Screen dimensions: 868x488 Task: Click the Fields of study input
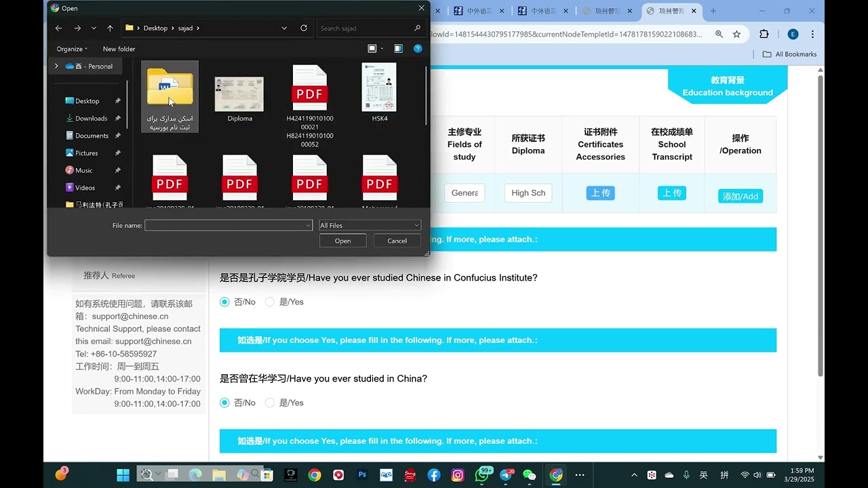click(x=465, y=192)
